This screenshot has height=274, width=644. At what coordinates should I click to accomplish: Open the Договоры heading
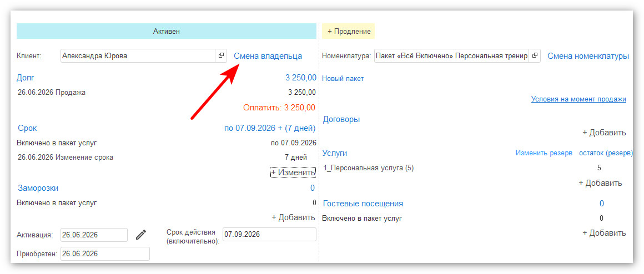[x=341, y=119]
